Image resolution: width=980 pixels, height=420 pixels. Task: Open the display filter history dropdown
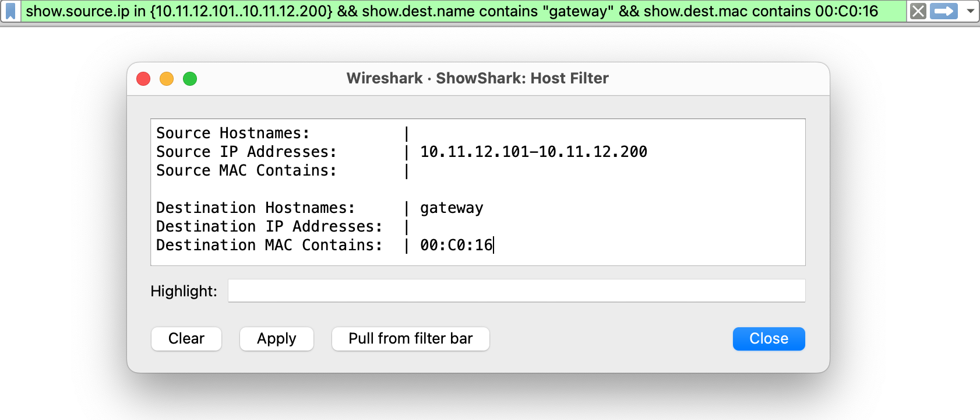tap(971, 11)
